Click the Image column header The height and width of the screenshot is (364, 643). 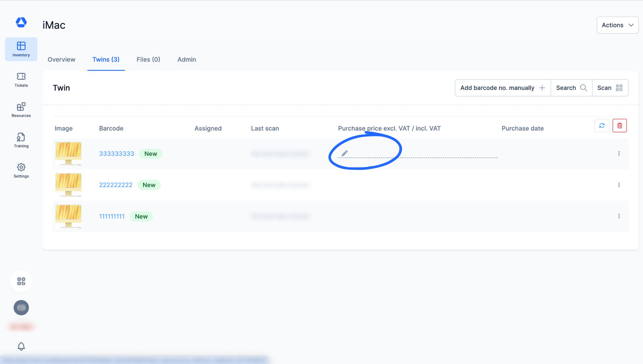pyautogui.click(x=63, y=128)
